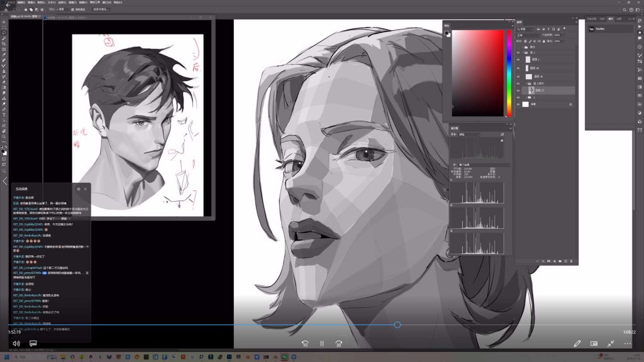Screen dimensions: 644x362
Task: Expand the left side collapse chevron
Action: (x=6, y=181)
